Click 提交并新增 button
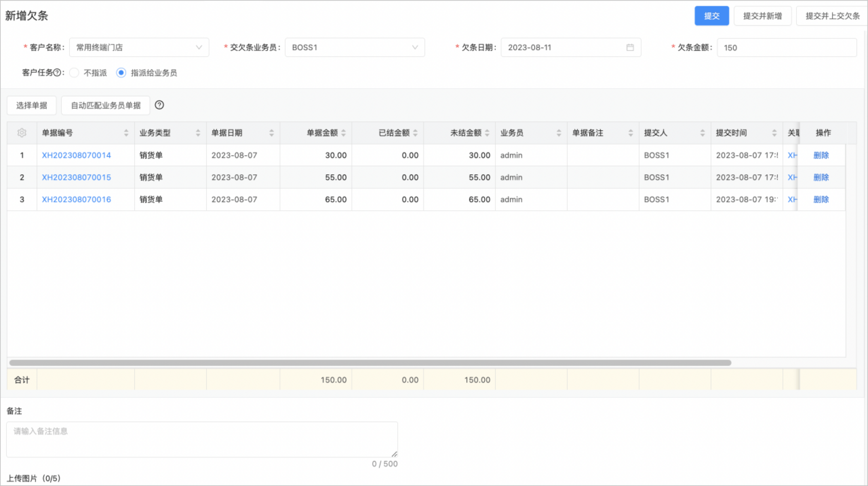868x486 pixels. tap(763, 16)
